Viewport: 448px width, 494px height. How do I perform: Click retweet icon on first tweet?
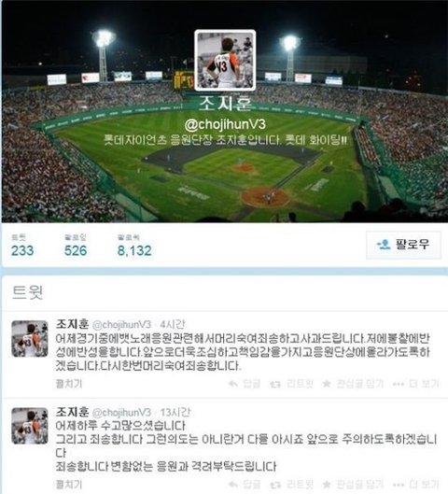click(275, 384)
